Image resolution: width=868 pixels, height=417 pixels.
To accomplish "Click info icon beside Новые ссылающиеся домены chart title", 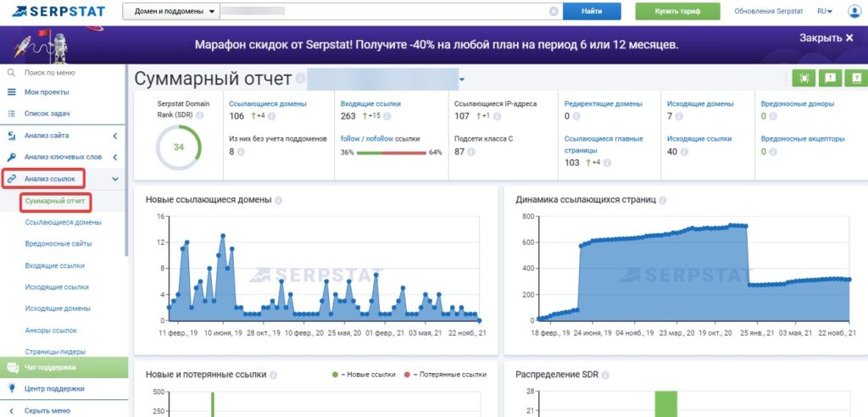I will [278, 200].
